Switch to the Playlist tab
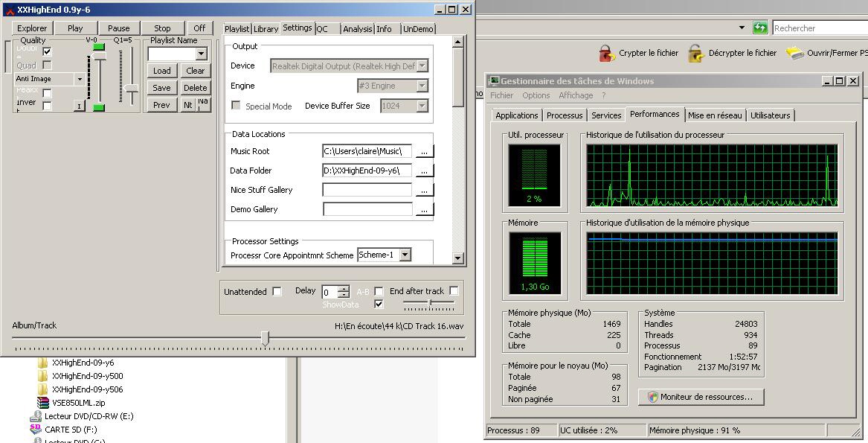Viewport: 868px width, 443px height. pyautogui.click(x=237, y=29)
